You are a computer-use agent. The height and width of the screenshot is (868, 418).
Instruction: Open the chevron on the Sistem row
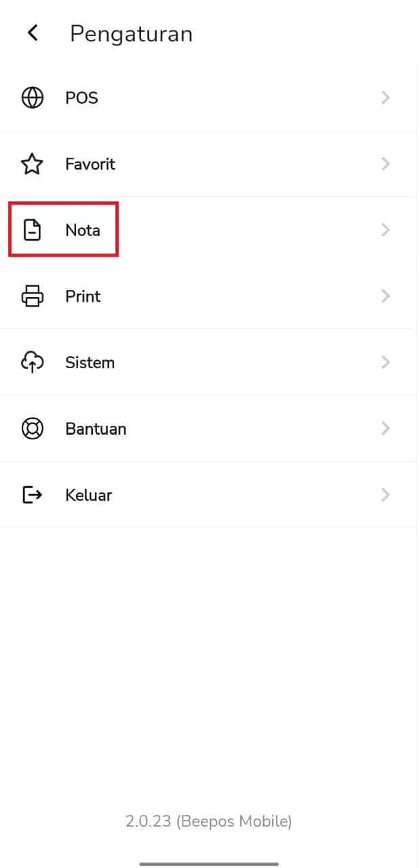tap(385, 363)
